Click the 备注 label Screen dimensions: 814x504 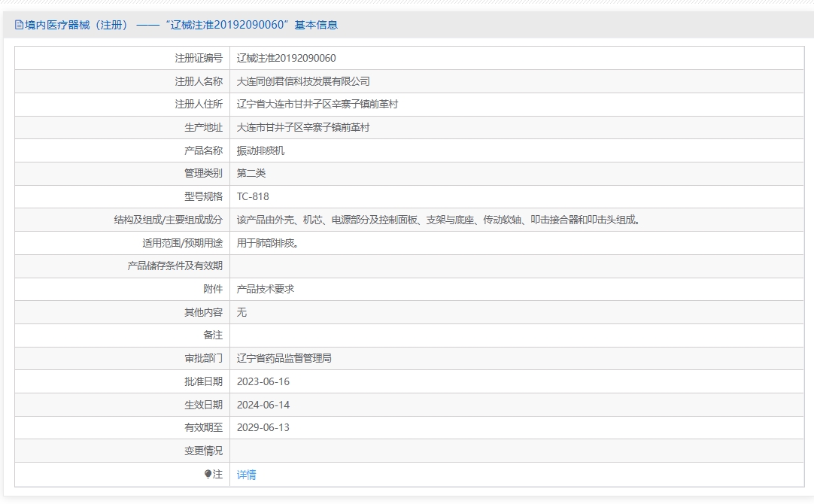pos(213,335)
